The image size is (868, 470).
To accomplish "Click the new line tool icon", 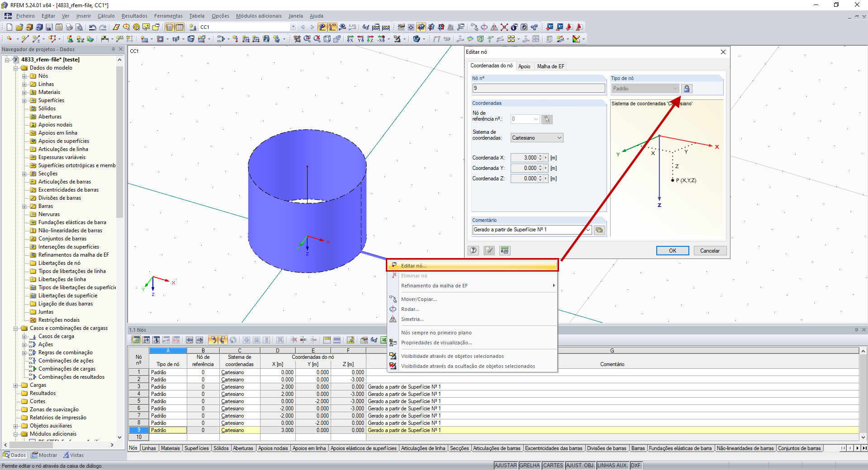I will [25, 39].
